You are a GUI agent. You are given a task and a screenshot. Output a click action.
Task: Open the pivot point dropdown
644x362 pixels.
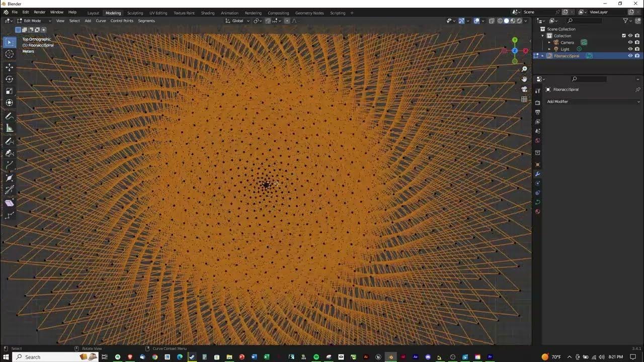click(x=258, y=21)
